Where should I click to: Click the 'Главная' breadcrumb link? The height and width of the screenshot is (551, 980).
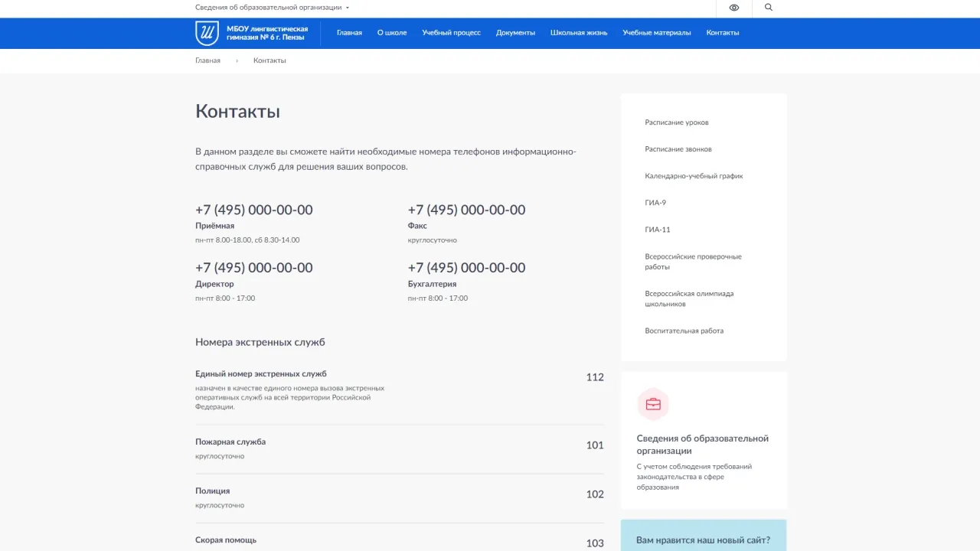point(207,60)
